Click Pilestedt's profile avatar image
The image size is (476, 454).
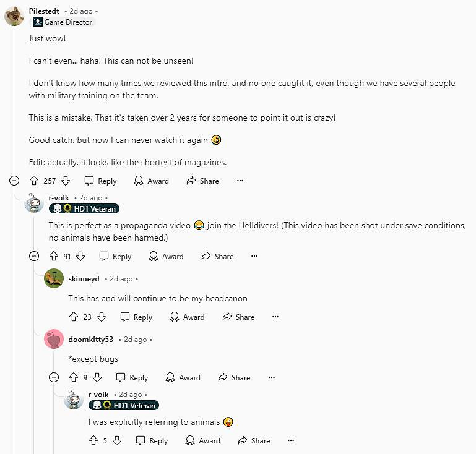pyautogui.click(x=14, y=17)
